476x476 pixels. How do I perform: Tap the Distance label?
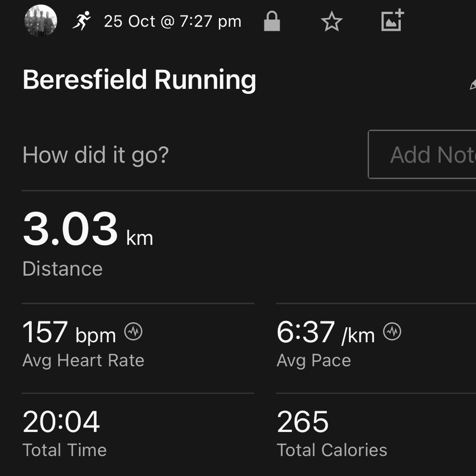[x=63, y=269]
